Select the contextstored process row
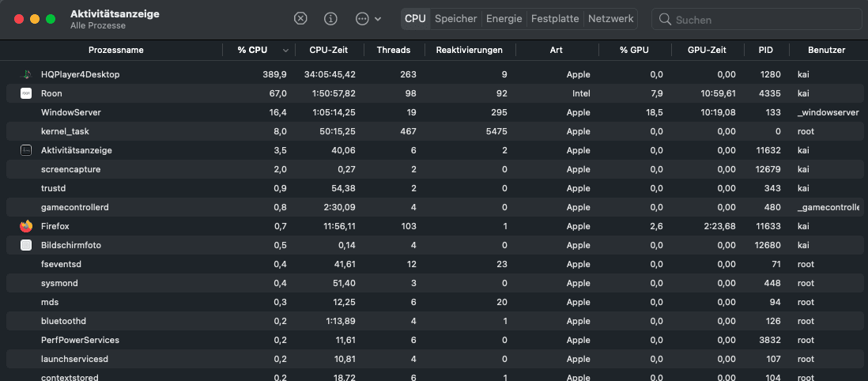The height and width of the screenshot is (381, 868). (434, 375)
